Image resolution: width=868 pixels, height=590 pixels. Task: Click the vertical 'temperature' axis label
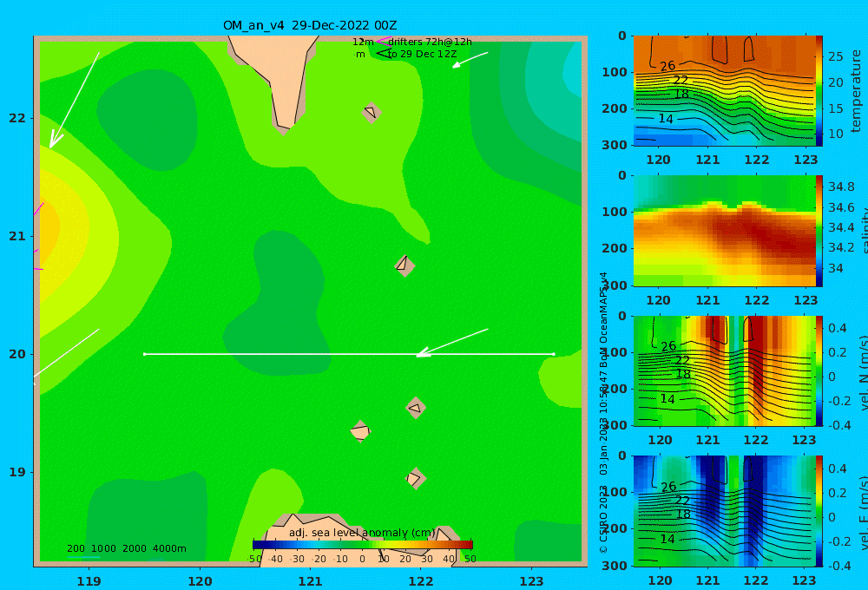856,91
